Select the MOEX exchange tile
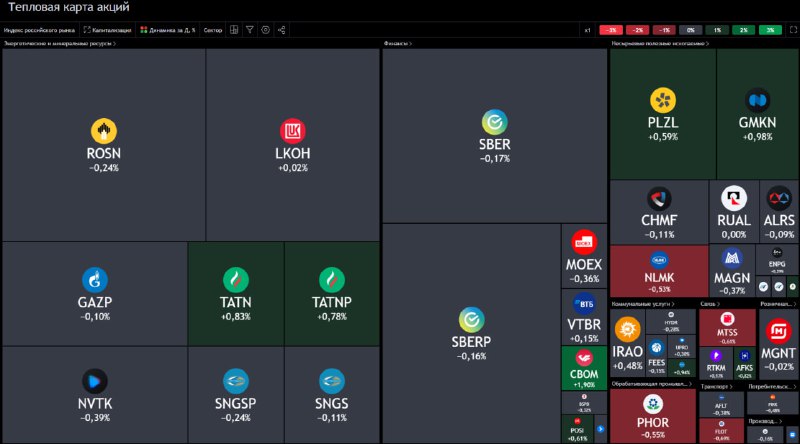800x444 pixels. pyautogui.click(x=584, y=256)
